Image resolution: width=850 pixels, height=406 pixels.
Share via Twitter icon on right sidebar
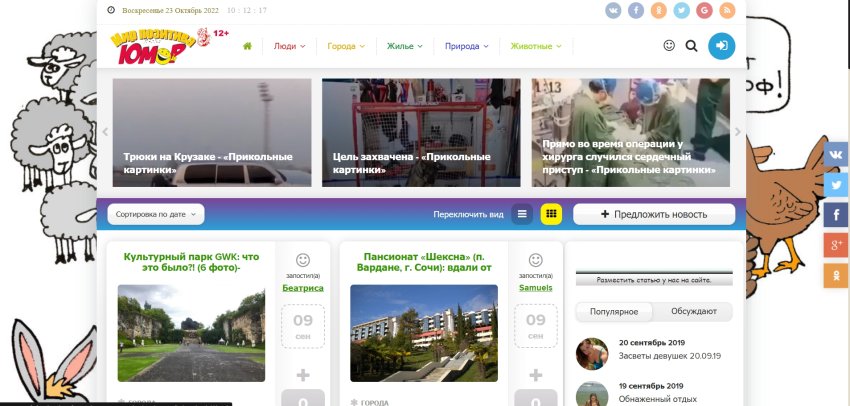pos(835,185)
